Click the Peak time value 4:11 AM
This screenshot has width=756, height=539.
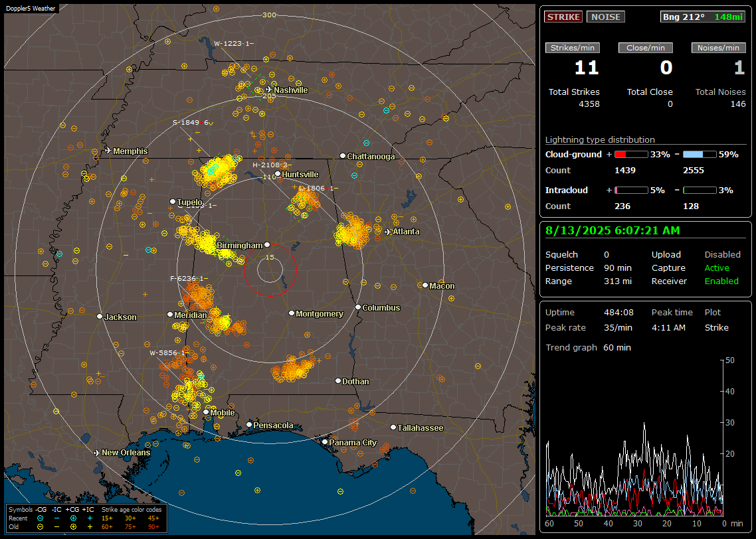tap(668, 327)
